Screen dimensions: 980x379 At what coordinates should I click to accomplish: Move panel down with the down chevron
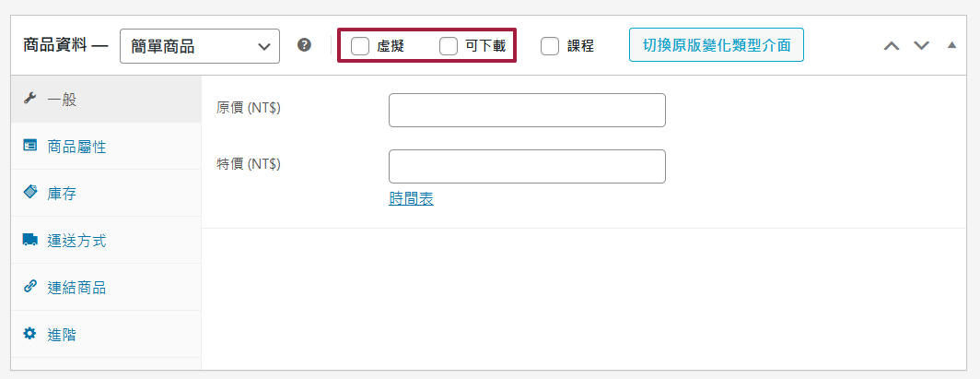point(921,45)
